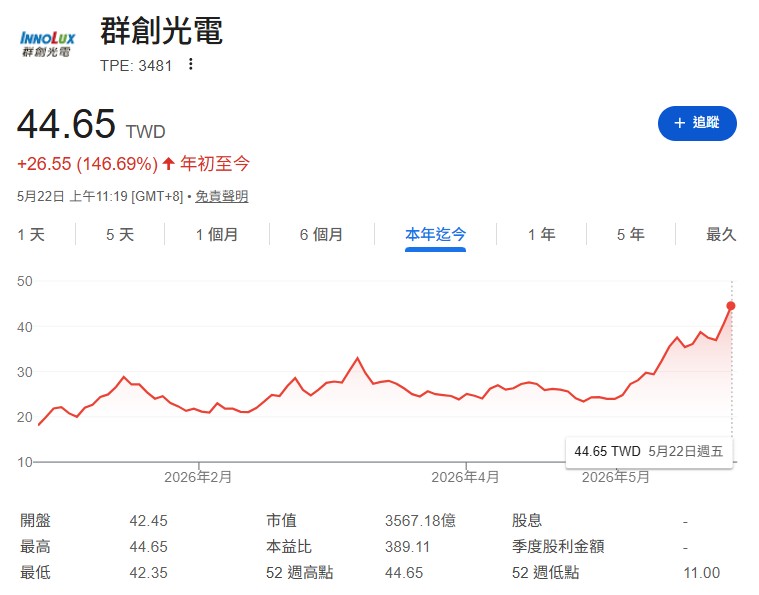Switch to the 1 天 range tab
The height and width of the screenshot is (595, 759).
point(31,235)
